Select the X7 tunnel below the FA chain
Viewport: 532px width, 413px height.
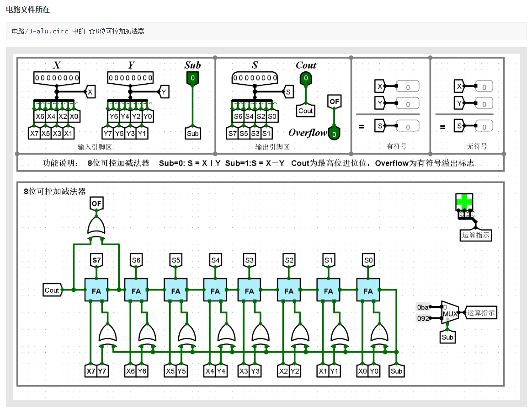90,371
